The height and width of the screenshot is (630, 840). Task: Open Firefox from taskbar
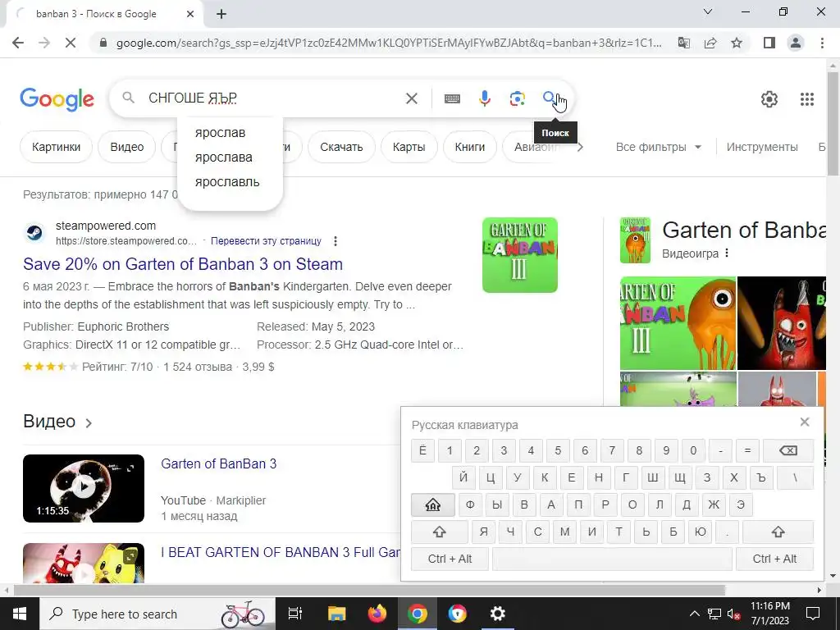click(x=377, y=614)
